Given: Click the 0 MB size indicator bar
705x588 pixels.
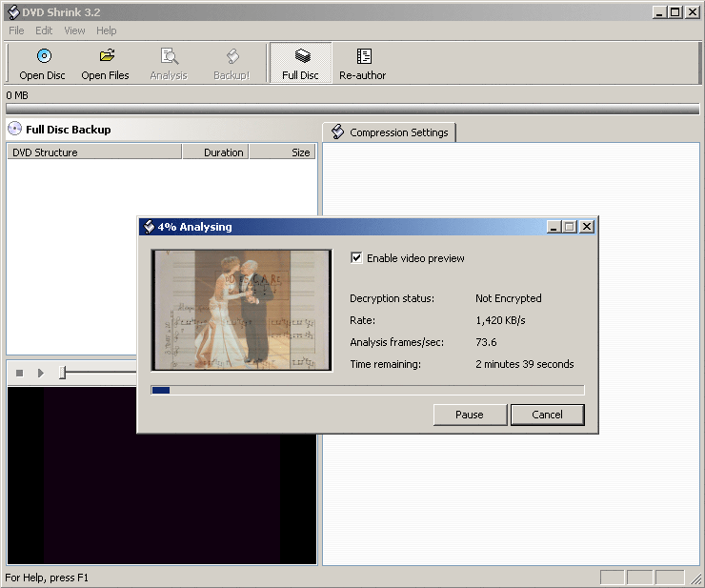Looking at the screenshot, I should click(352, 109).
